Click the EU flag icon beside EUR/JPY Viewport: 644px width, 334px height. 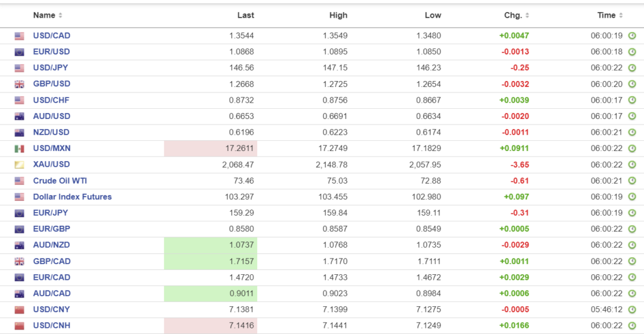[x=19, y=213]
